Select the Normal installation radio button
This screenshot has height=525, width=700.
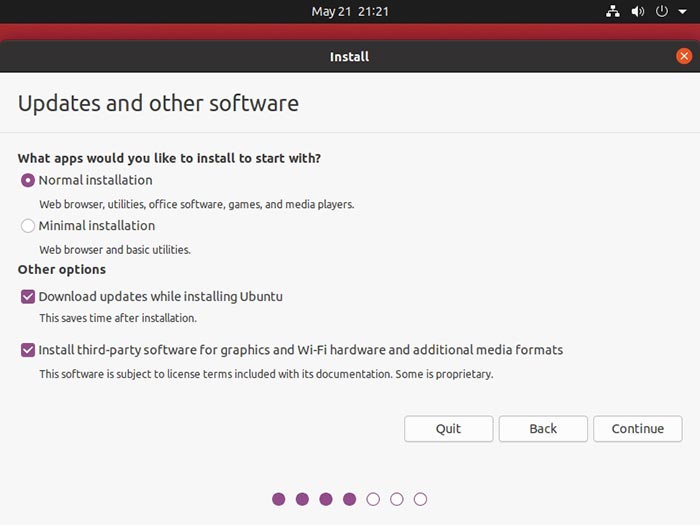pos(28,180)
